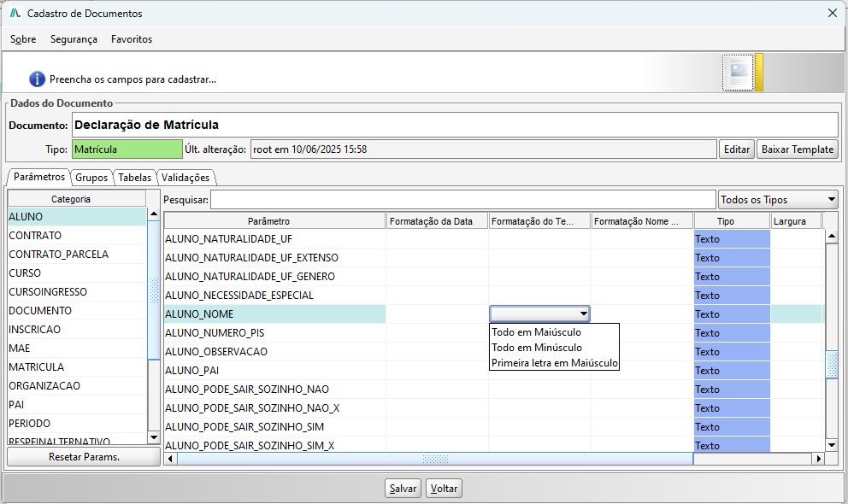Screen dimensions: 848x504
Task: Select the Parâmetros tab
Action: pyautogui.click(x=39, y=177)
